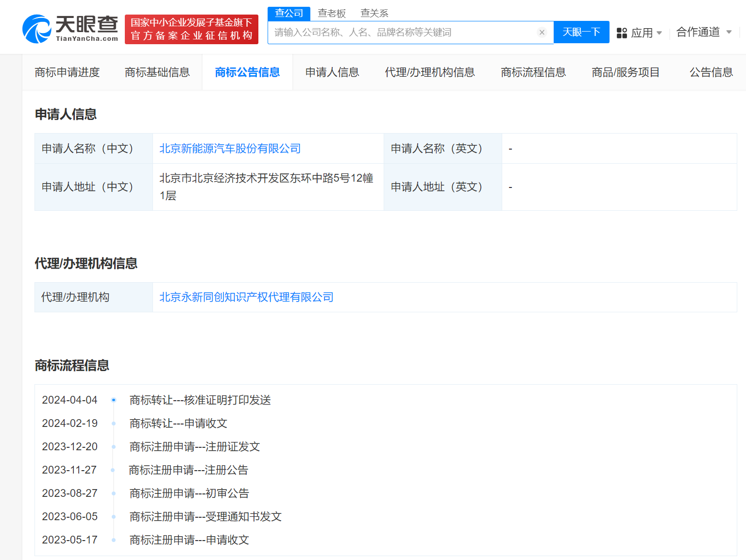
Task: Open the 北京新能源汽车股份有限公司 company link
Action: tap(230, 149)
